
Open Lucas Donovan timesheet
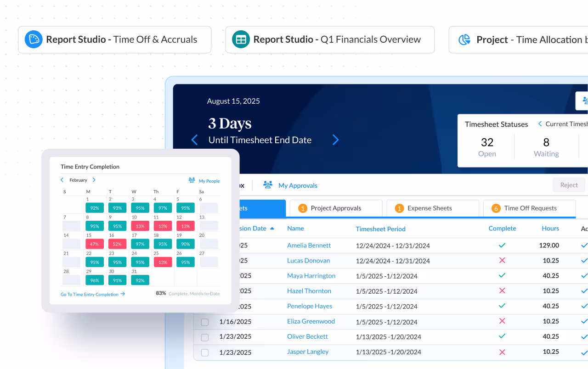(308, 260)
